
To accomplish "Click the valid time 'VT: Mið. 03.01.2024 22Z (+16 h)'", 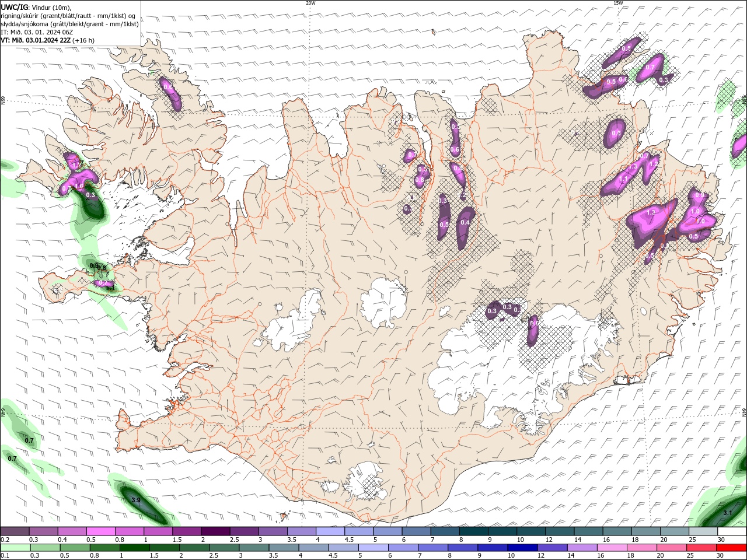I will click(x=47, y=40).
